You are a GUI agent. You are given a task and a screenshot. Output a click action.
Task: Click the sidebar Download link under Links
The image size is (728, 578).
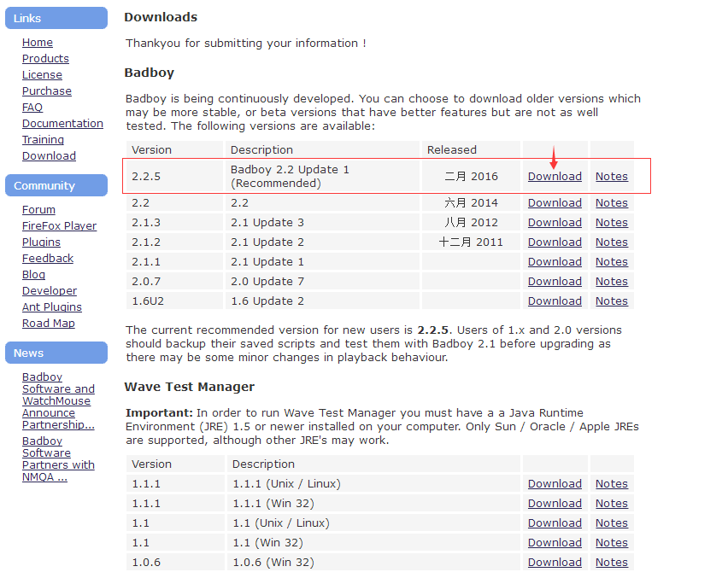(49, 156)
